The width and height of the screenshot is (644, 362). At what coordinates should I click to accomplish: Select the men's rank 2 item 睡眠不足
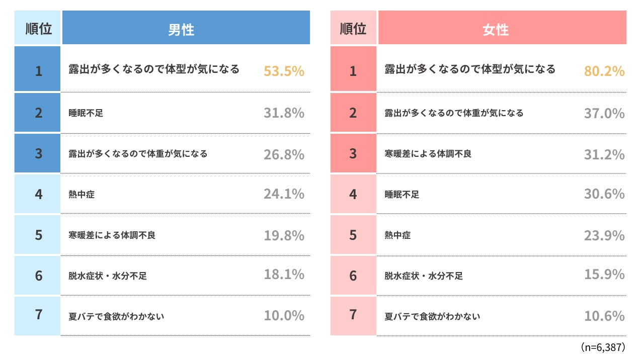click(x=86, y=113)
